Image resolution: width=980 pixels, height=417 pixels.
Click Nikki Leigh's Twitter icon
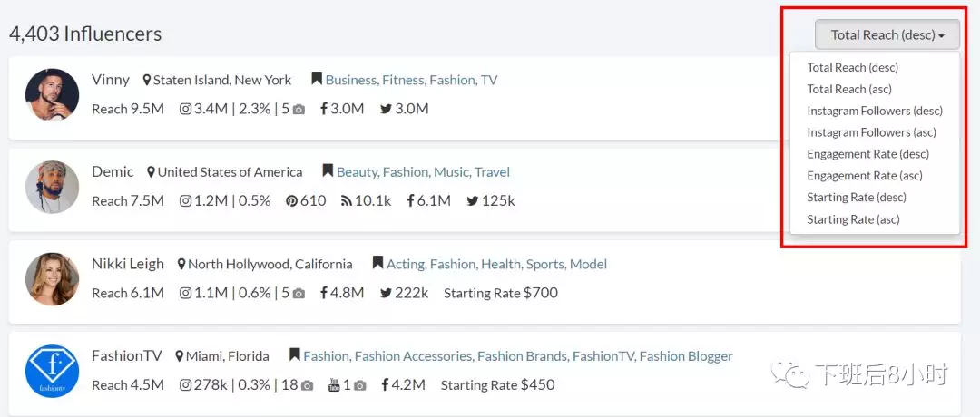coord(387,293)
